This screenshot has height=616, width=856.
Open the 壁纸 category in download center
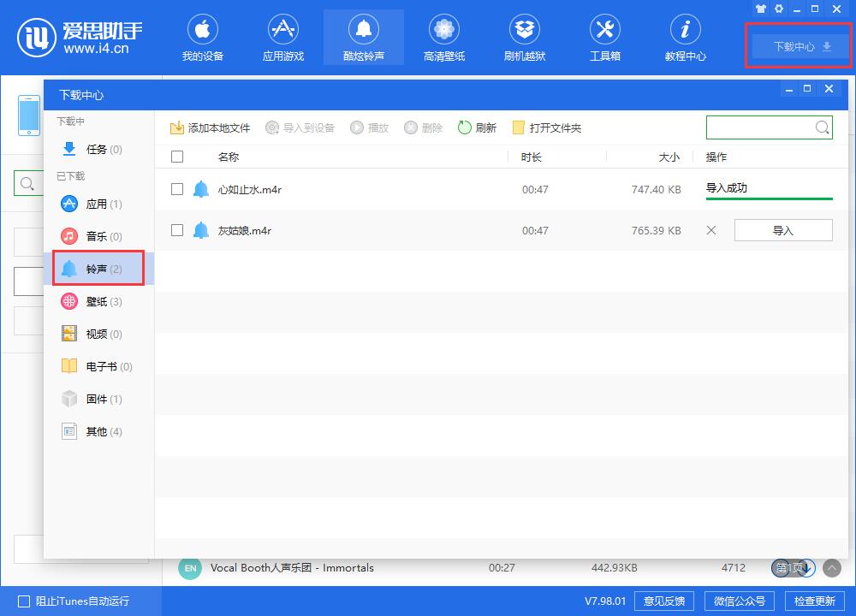pos(97,301)
